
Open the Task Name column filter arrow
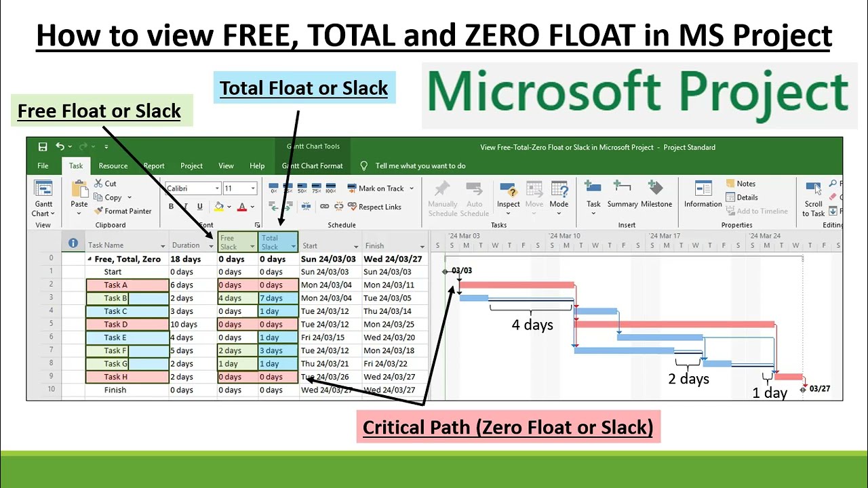click(163, 246)
